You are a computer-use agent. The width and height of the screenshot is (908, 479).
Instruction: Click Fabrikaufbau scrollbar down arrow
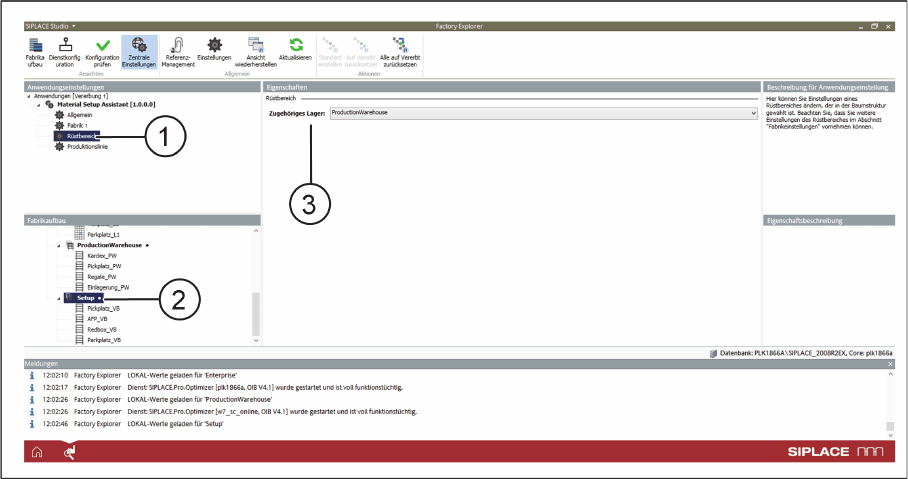(x=257, y=341)
